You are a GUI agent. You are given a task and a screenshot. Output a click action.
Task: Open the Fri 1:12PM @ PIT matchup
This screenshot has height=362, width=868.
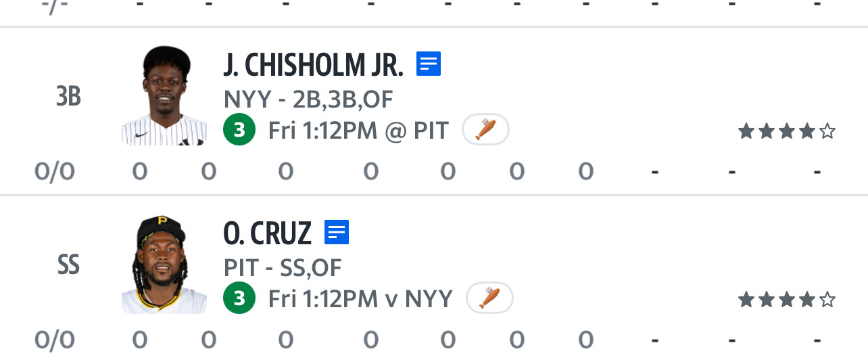click(x=358, y=130)
